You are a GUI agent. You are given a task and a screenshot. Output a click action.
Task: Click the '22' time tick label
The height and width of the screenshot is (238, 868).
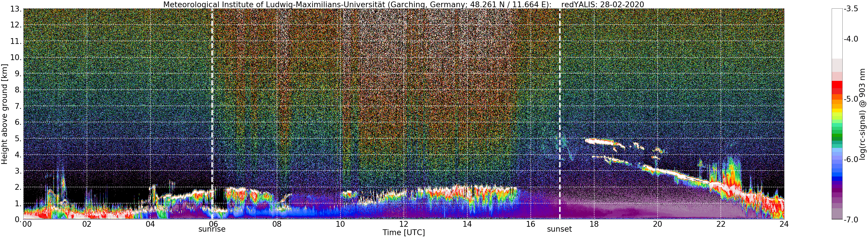tap(721, 224)
